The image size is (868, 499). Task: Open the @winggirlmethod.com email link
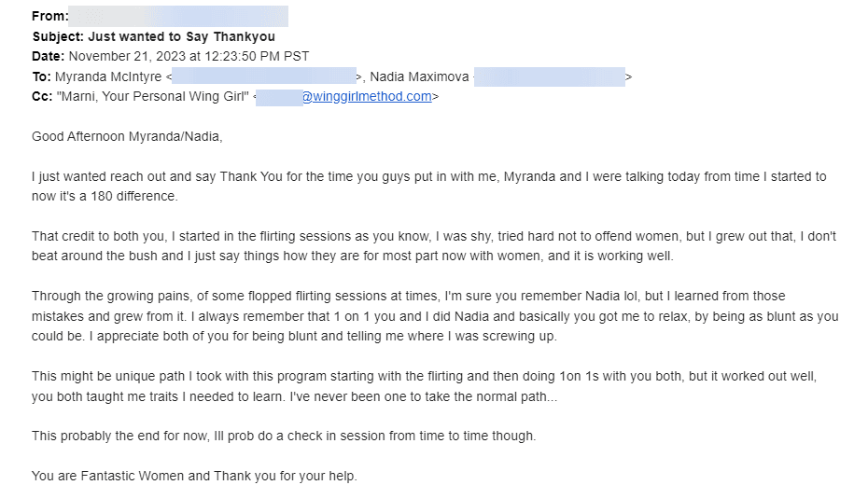[367, 96]
